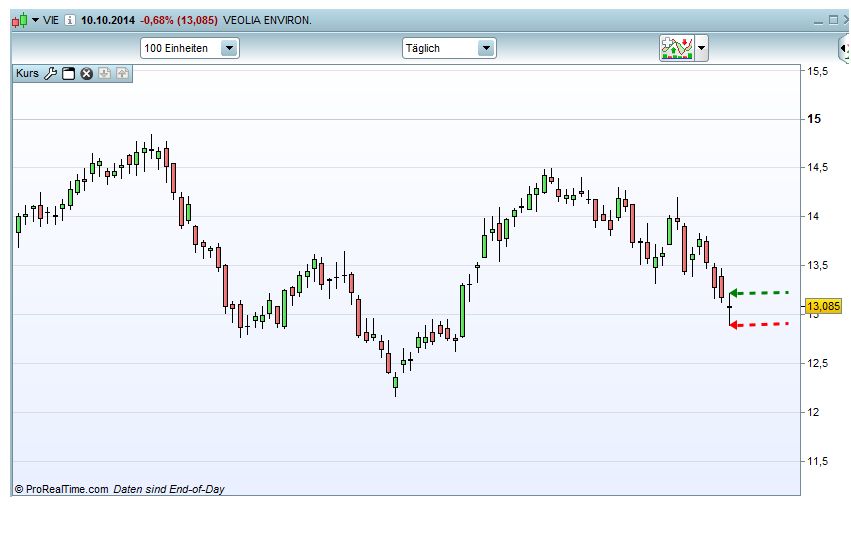Maximize the Kurs panel with window icon
The height and width of the screenshot is (553, 851).
[x=68, y=73]
